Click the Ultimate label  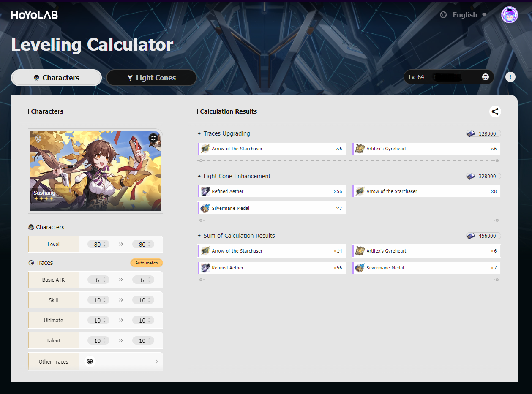click(54, 321)
